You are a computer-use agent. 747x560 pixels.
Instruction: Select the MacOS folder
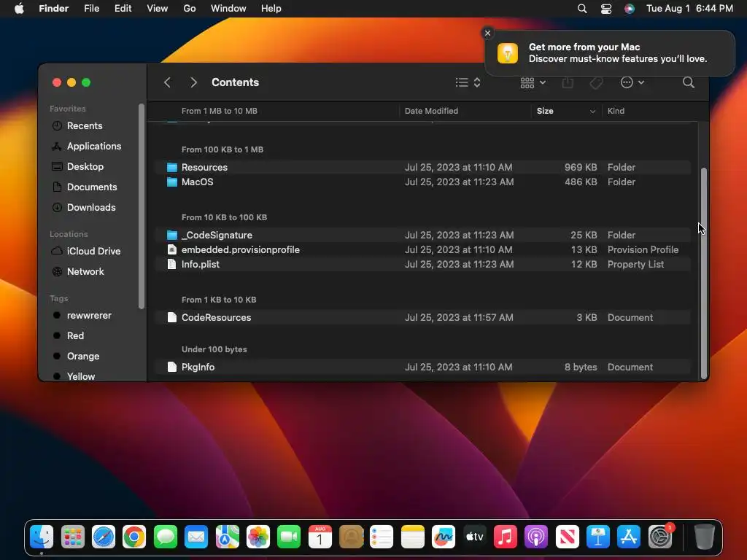(x=423, y=182)
